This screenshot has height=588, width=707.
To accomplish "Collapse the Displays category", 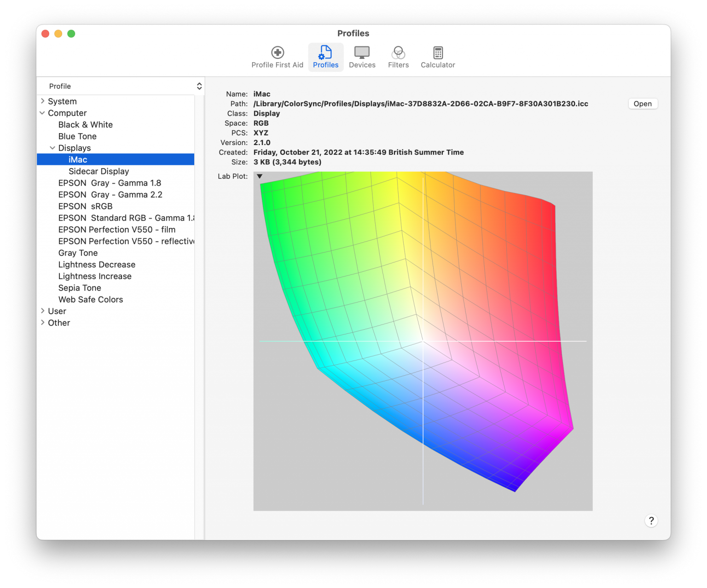I will tap(52, 148).
